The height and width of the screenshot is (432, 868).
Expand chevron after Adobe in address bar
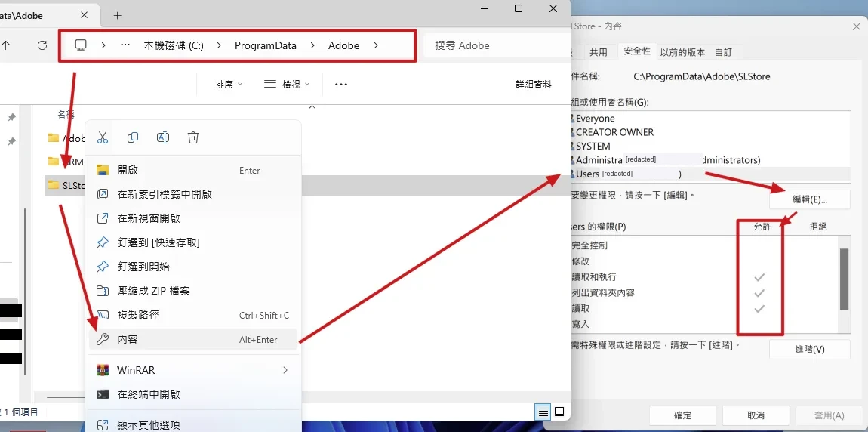(376, 45)
